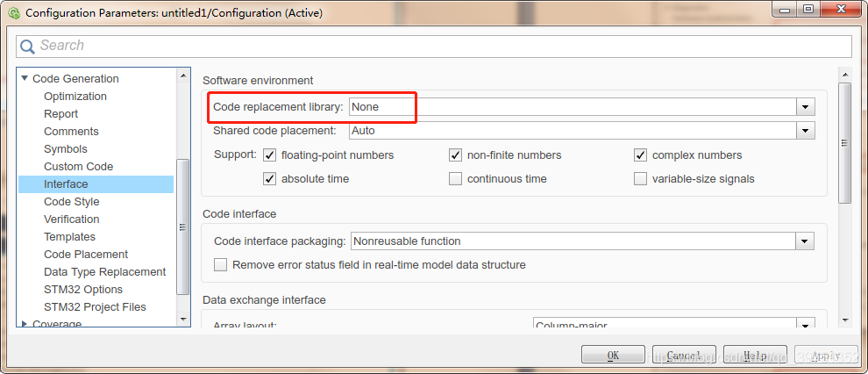Expand the Coverage tree node
The height and width of the screenshot is (374, 868).
[x=25, y=324]
